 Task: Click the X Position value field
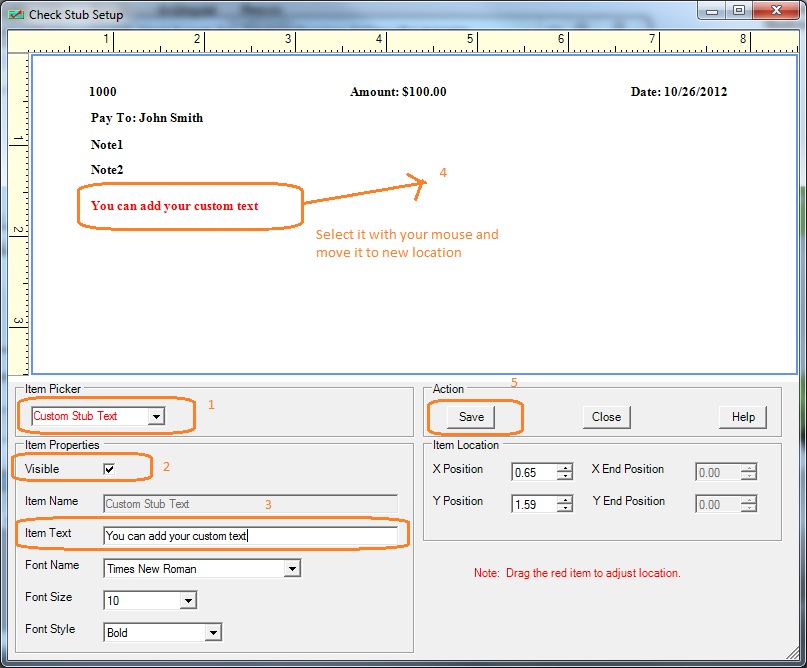[x=534, y=473]
